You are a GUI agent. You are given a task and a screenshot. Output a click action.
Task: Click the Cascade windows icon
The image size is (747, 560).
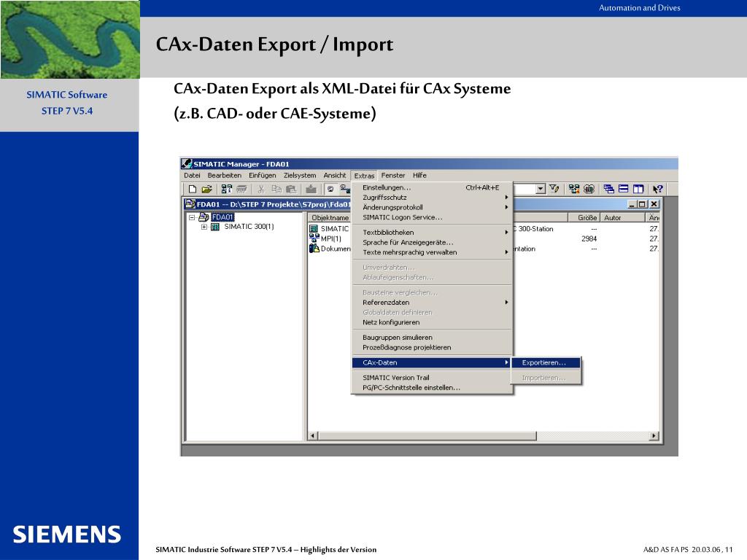pos(609,189)
